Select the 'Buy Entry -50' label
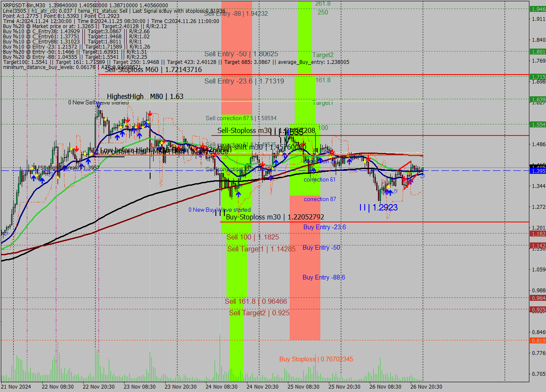Image resolution: width=546 pixels, height=392 pixels. [321, 248]
